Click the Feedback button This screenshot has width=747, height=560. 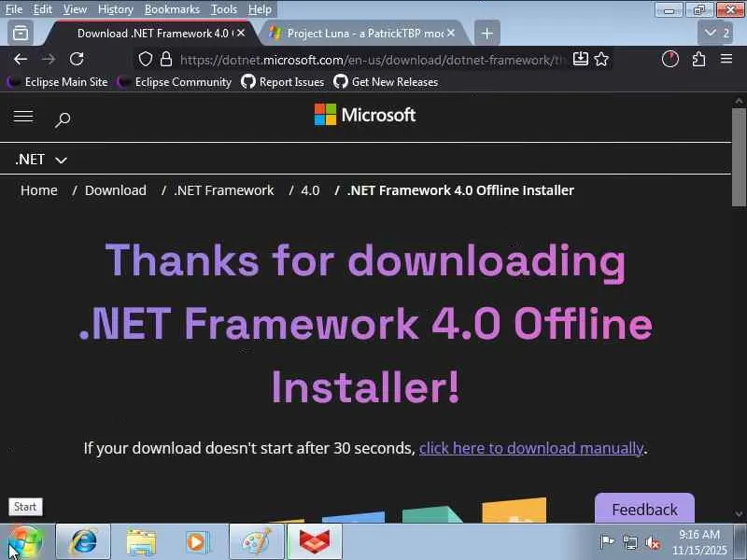coord(644,509)
